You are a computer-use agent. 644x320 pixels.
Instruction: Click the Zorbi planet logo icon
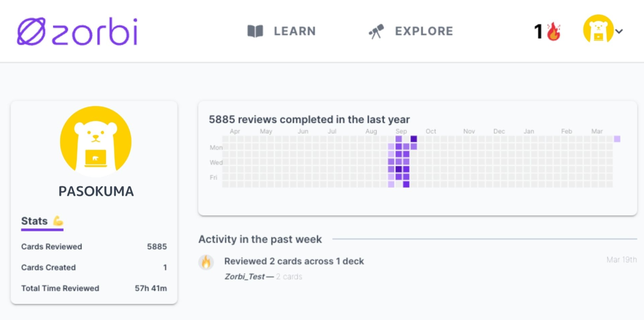pos(31,31)
